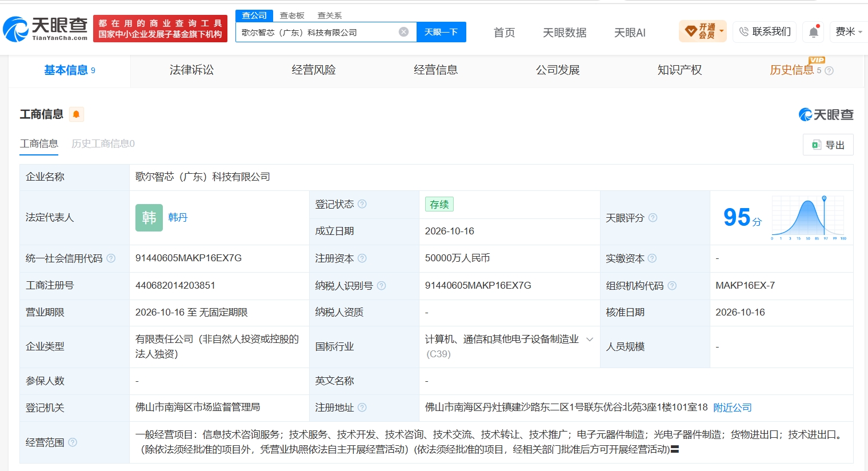
Task: Click help icon next to 天眼评分
Action: click(653, 218)
